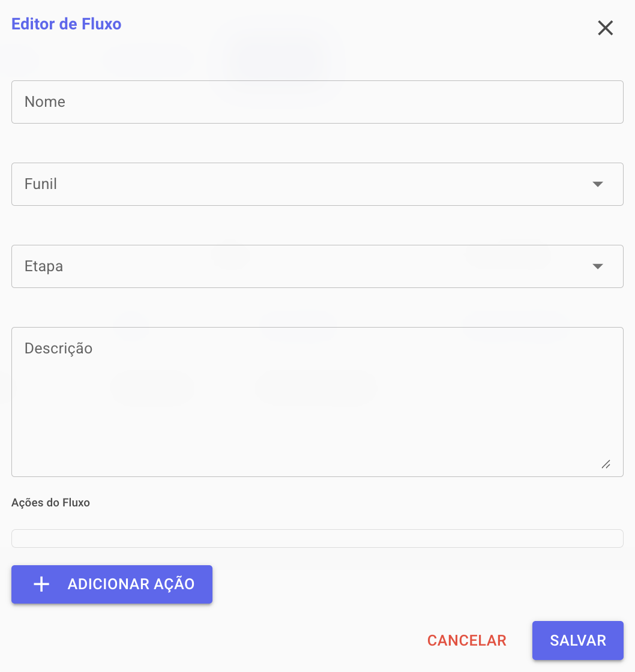Screen dimensions: 635x672
Task: Click the Nome placeholder label
Action: point(45,102)
